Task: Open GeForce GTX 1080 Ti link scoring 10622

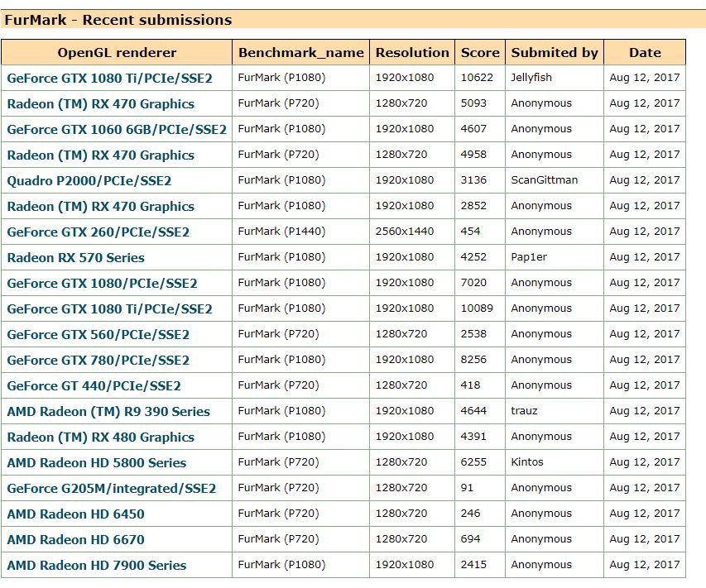Action: 109,79
